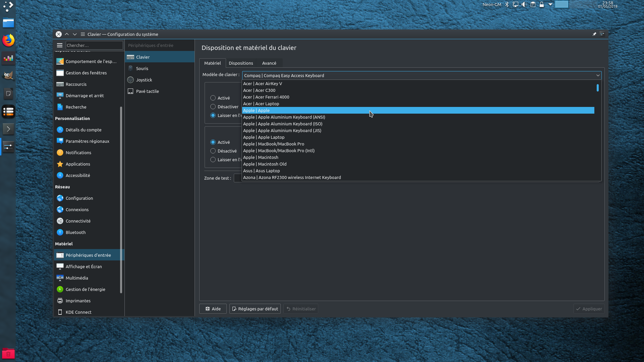Switch to Matériel tab
644x362 pixels.
click(212, 63)
